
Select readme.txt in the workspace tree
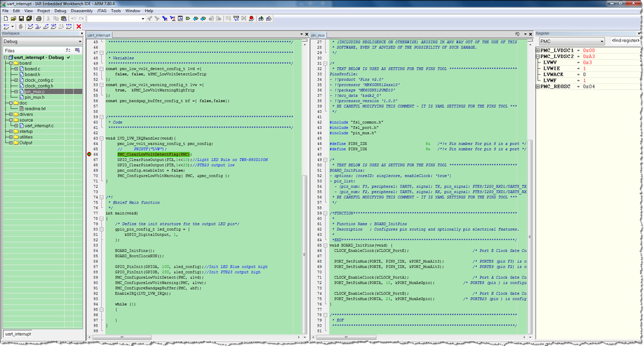(x=35, y=109)
